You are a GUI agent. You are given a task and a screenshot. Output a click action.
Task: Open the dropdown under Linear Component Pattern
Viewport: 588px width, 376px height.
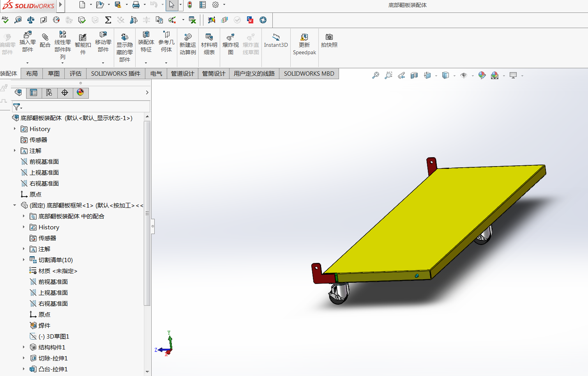63,63
